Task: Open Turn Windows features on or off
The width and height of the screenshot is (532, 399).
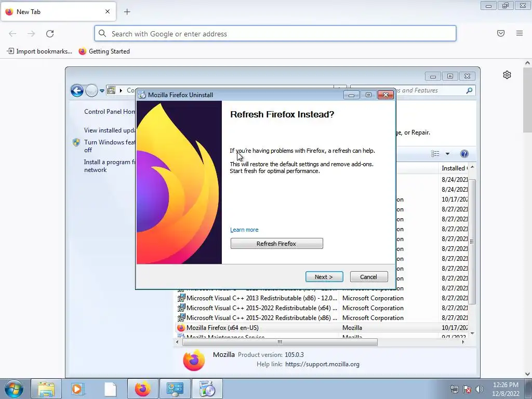Action: pos(109,146)
